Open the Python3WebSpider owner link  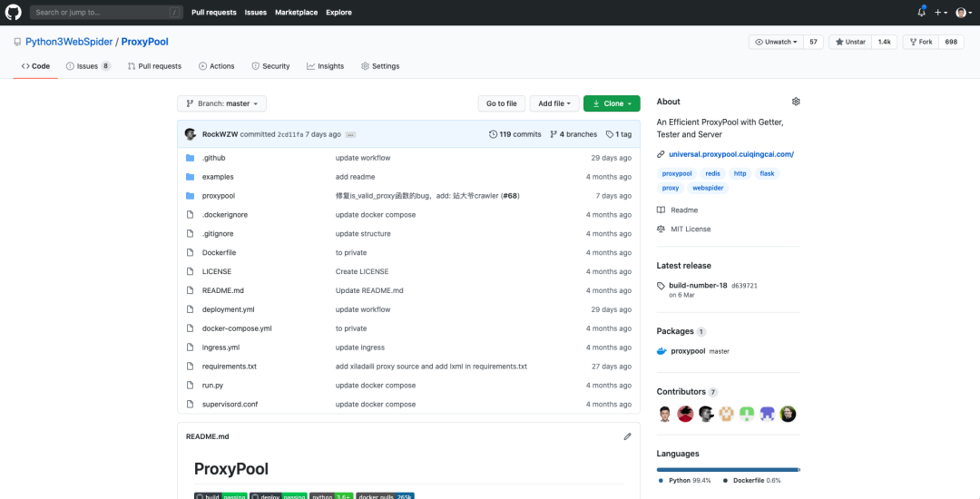[69, 42]
